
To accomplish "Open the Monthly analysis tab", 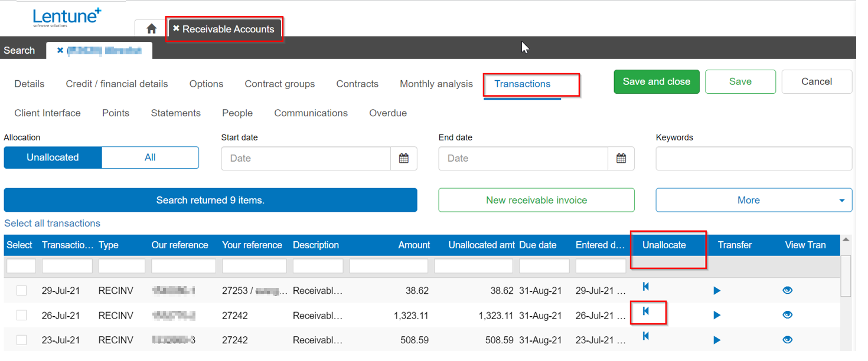I will (x=436, y=84).
